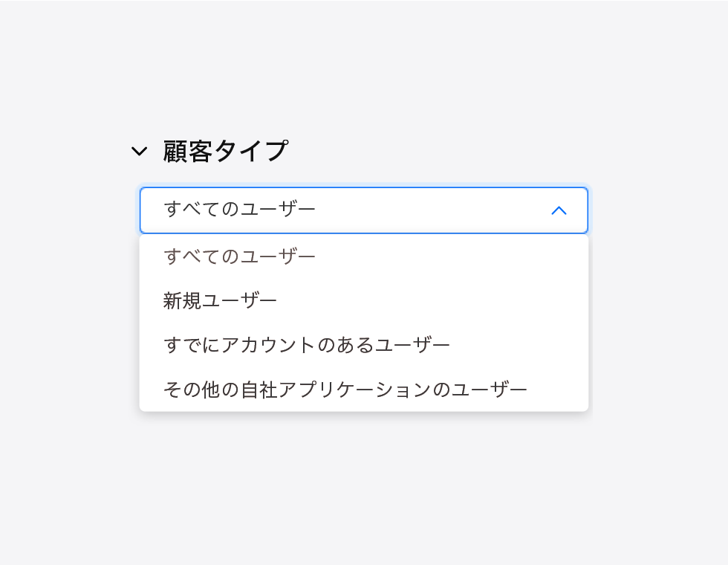728x565 pixels.
Task: Click the selected value text in combo box
Action: [x=240, y=210]
